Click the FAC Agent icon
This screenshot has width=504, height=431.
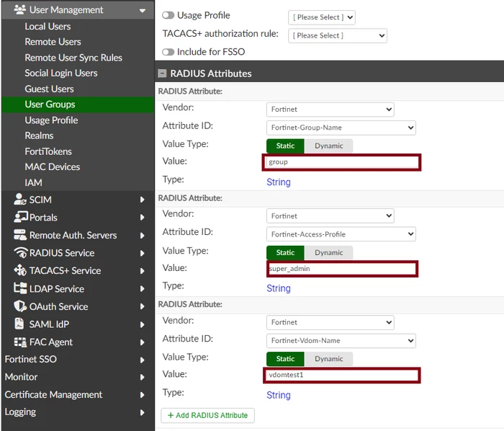(x=20, y=342)
